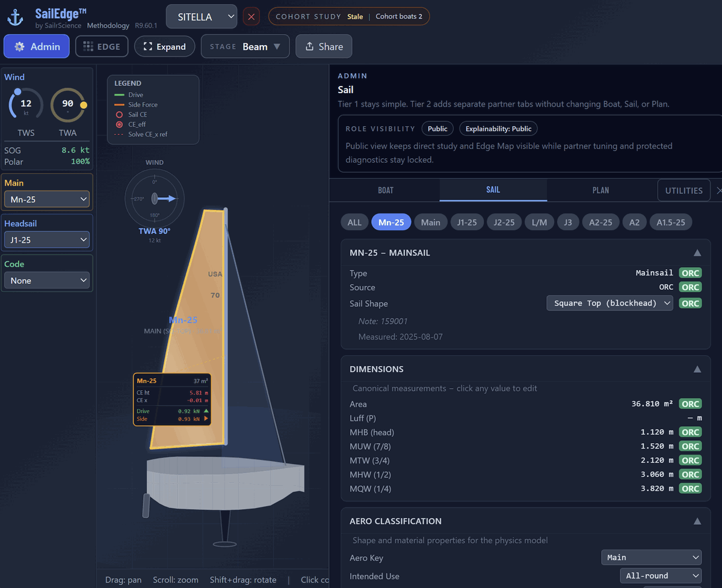Viewport: 722px width, 588px height.
Task: Open the BOAT tab
Action: tap(385, 190)
